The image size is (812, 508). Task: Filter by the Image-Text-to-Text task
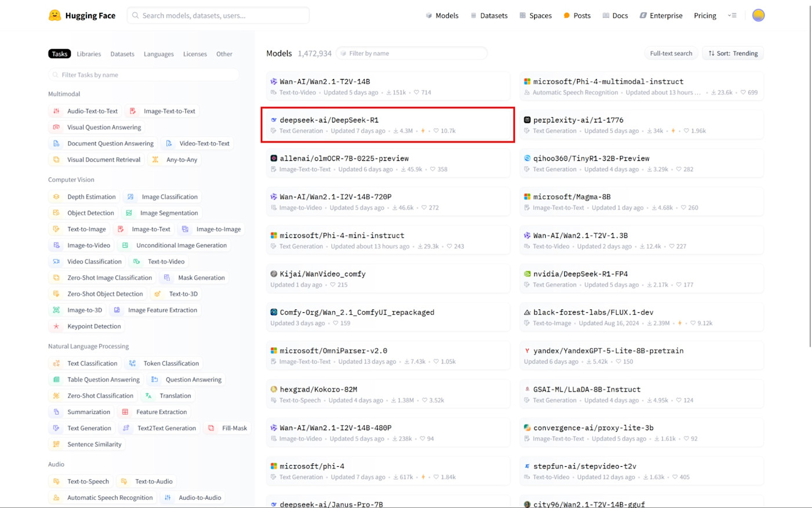162,111
